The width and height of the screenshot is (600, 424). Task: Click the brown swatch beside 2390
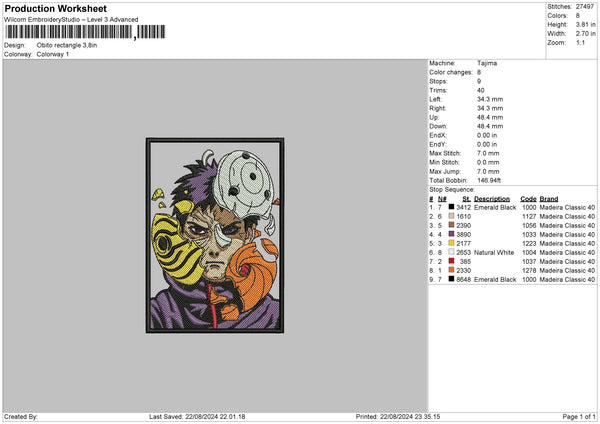click(x=452, y=225)
